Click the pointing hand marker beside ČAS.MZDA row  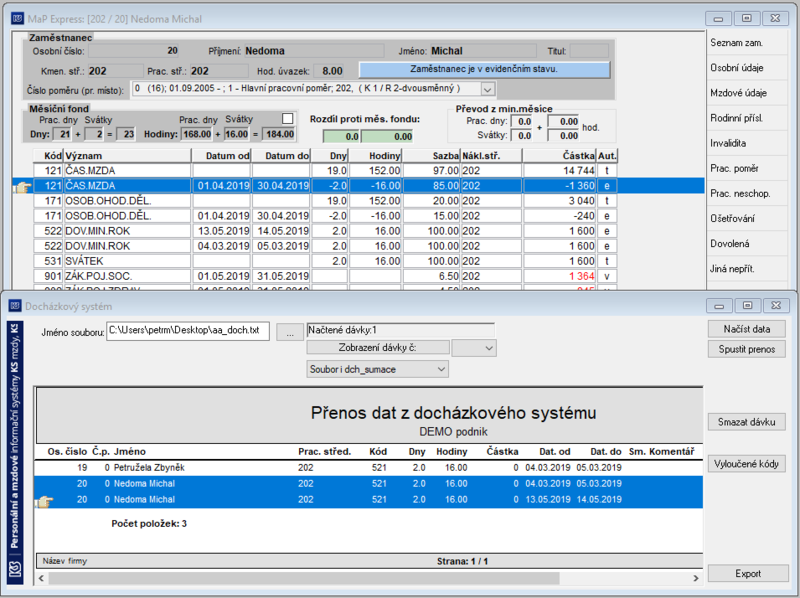coord(22,187)
